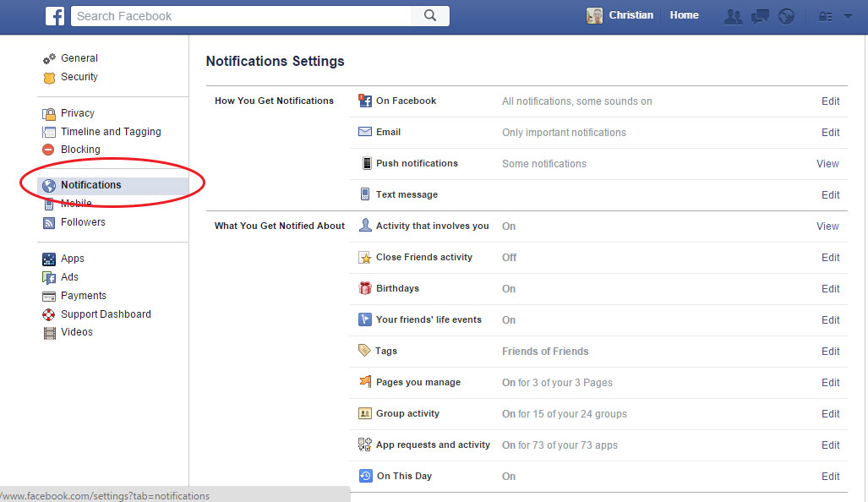Open privacy shortcuts lock icon
Image resolution: width=868 pixels, height=502 pixels.
(826, 17)
